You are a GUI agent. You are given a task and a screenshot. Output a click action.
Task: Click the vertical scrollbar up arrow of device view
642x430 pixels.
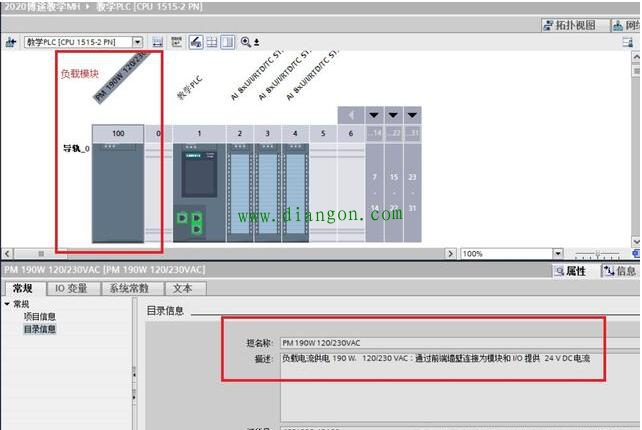pos(636,57)
